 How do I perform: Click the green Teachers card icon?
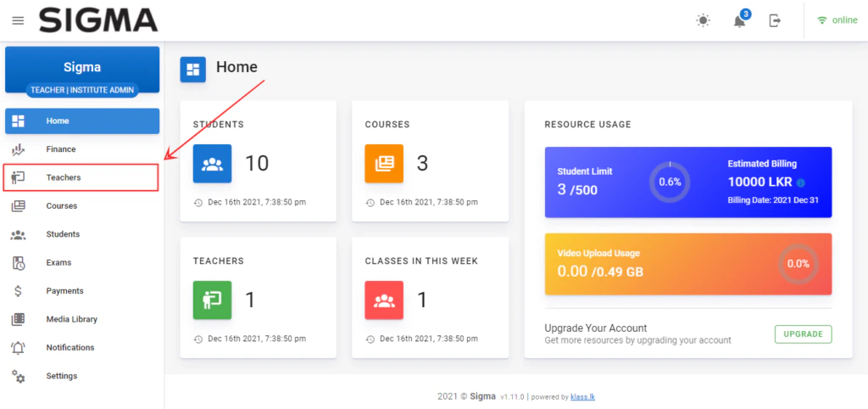(x=212, y=300)
